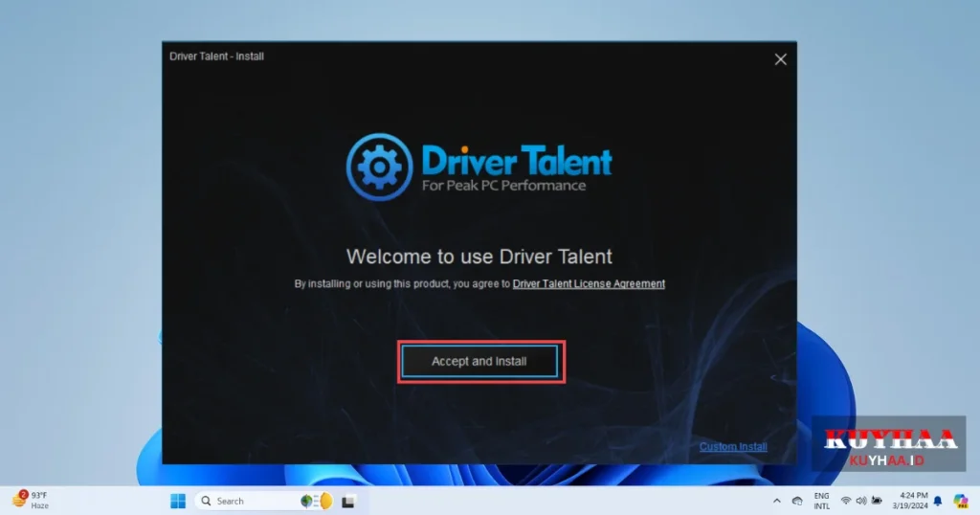The height and width of the screenshot is (515, 980).
Task: Click the search highlight graphic in Search box
Action: pyautogui.click(x=317, y=501)
